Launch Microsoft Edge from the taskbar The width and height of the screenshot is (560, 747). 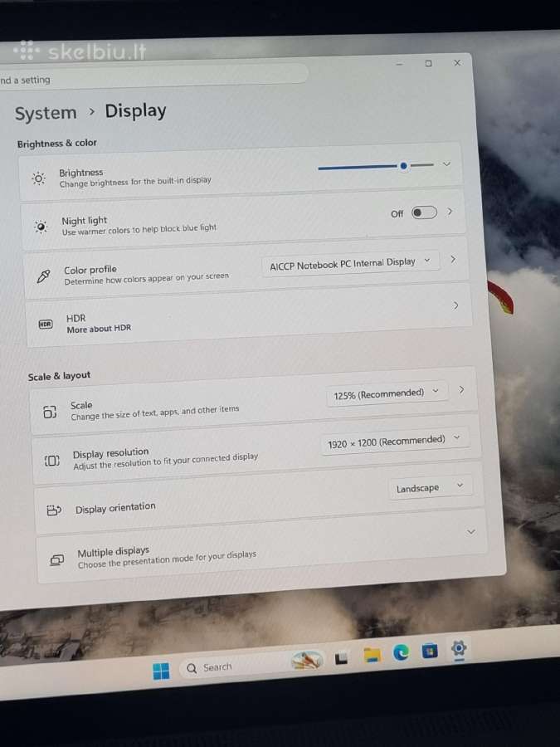401,652
